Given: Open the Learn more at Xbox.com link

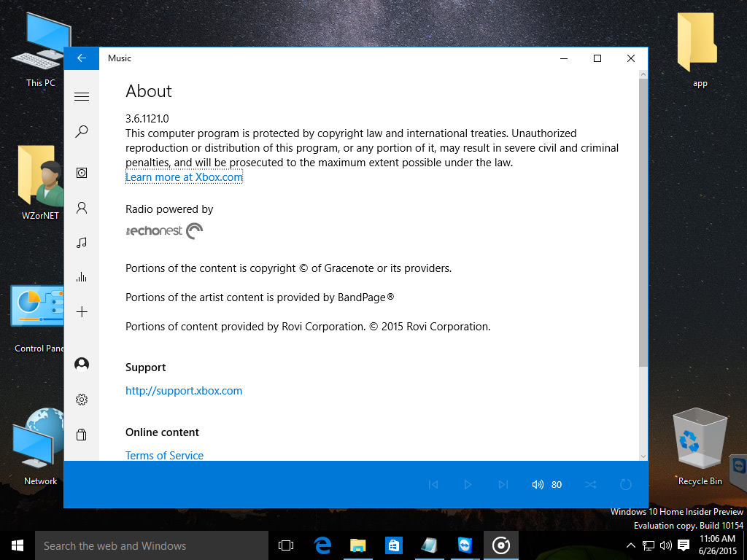Looking at the screenshot, I should click(x=184, y=177).
